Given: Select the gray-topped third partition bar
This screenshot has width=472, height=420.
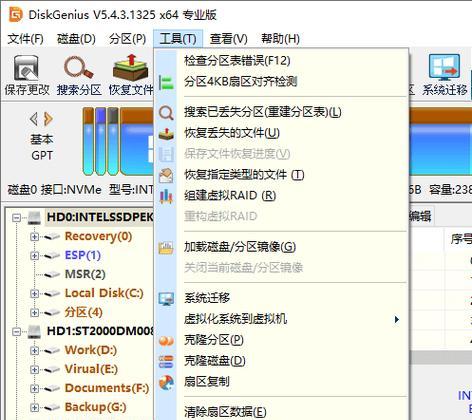Looking at the screenshot, I should point(112,141).
